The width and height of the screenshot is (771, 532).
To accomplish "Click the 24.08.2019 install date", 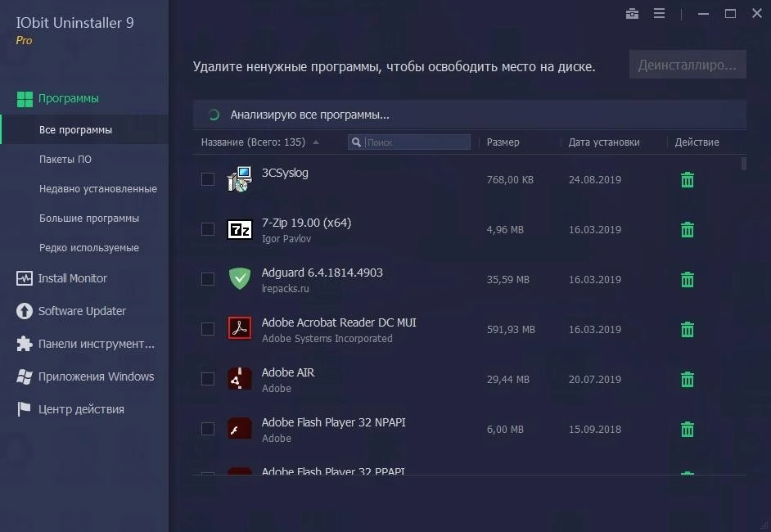I will [x=595, y=179].
